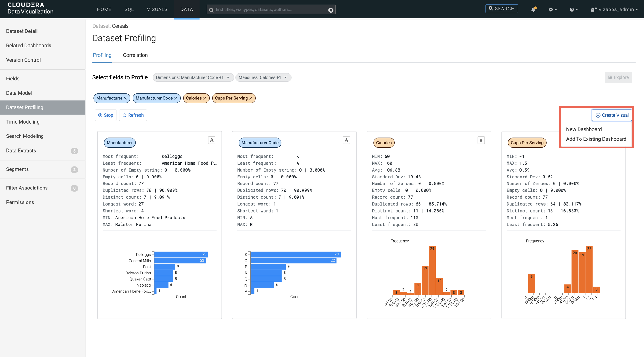
Task: Remove the Calories field chip
Action: click(x=204, y=98)
